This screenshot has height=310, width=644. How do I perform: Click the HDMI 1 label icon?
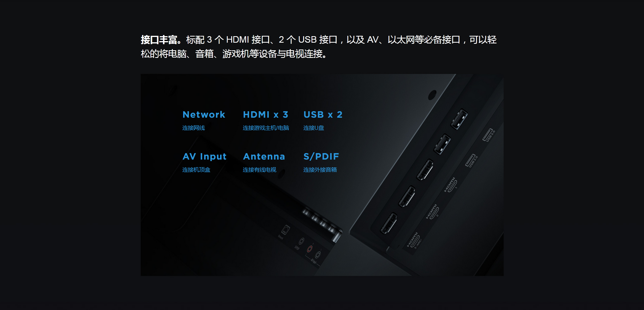click(451, 184)
